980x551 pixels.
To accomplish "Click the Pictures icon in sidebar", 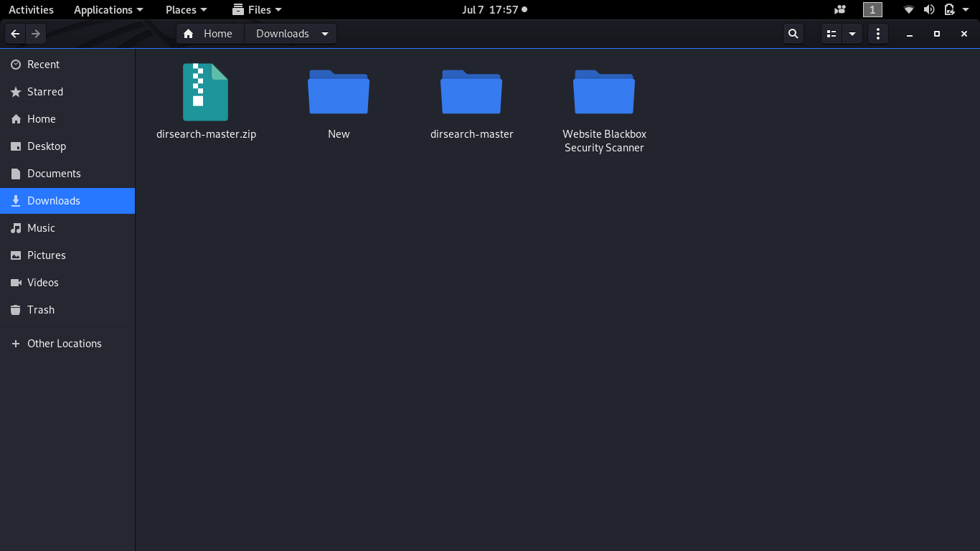I will (x=16, y=255).
